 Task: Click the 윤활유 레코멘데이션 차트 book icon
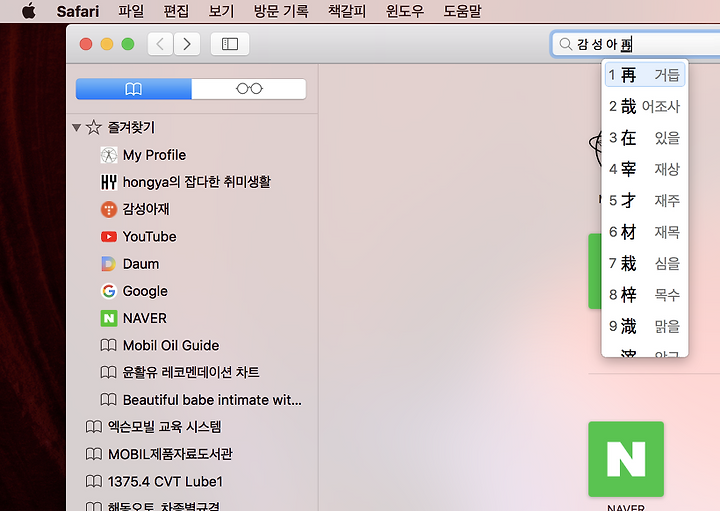(x=108, y=372)
